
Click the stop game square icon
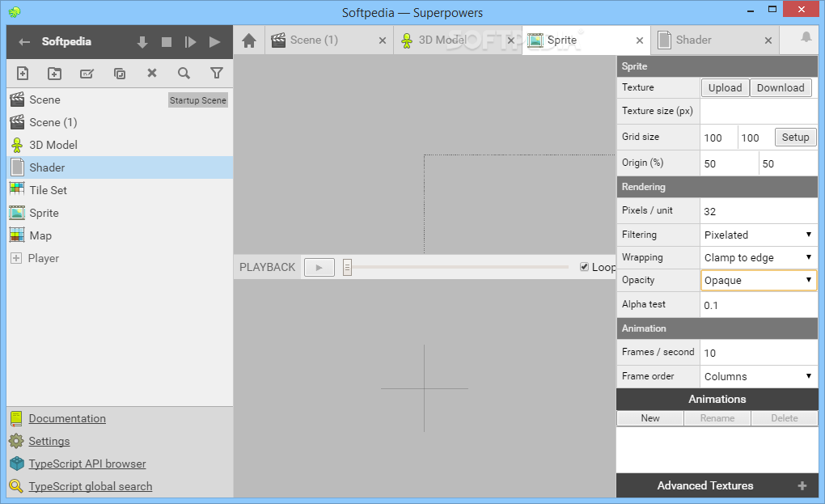[x=167, y=42]
